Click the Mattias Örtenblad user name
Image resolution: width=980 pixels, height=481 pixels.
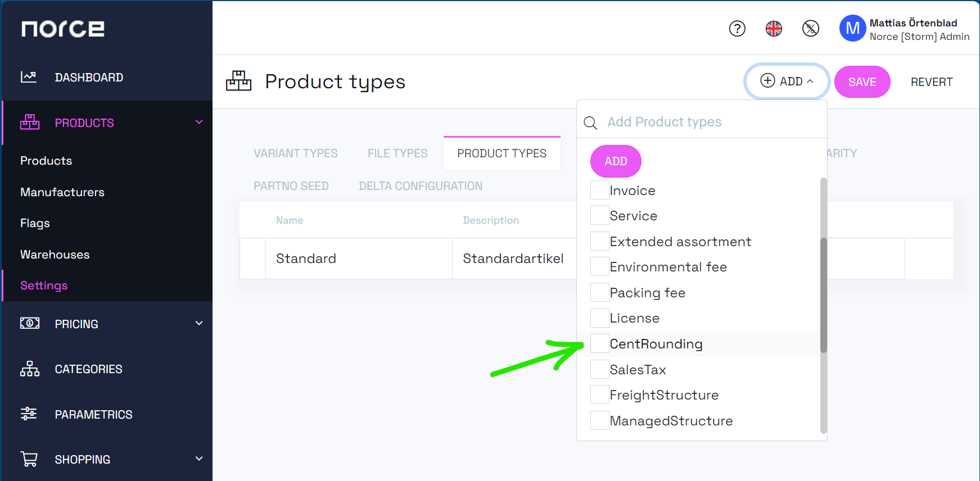pyautogui.click(x=913, y=22)
